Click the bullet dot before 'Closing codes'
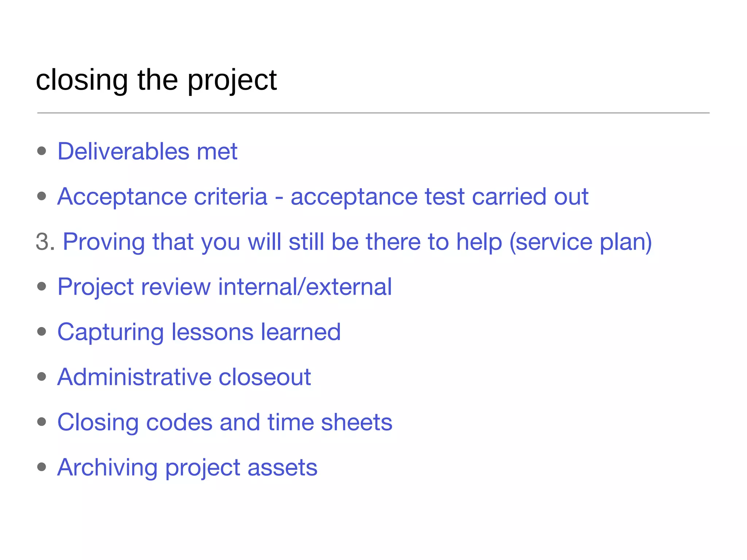The image size is (747, 560). [42, 422]
